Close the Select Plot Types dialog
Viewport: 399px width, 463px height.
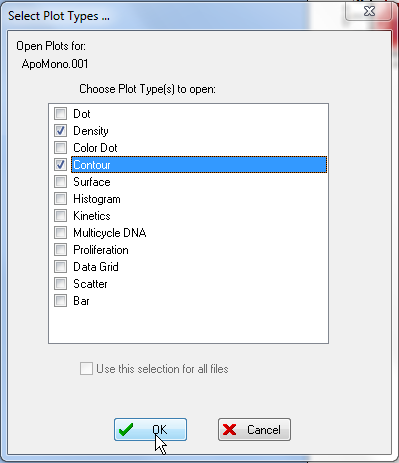(x=368, y=11)
